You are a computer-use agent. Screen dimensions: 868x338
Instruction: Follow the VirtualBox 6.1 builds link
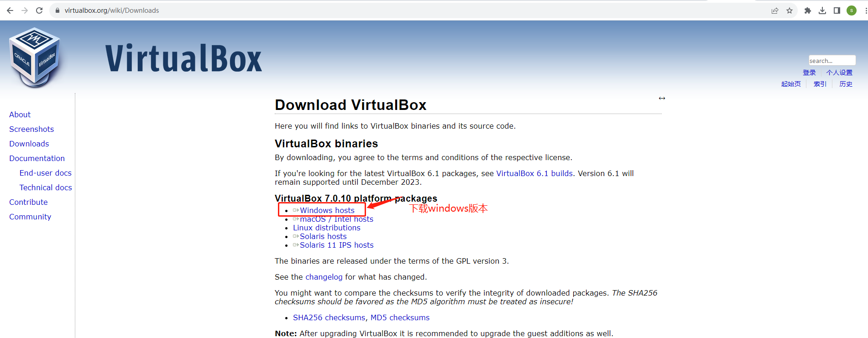point(534,173)
